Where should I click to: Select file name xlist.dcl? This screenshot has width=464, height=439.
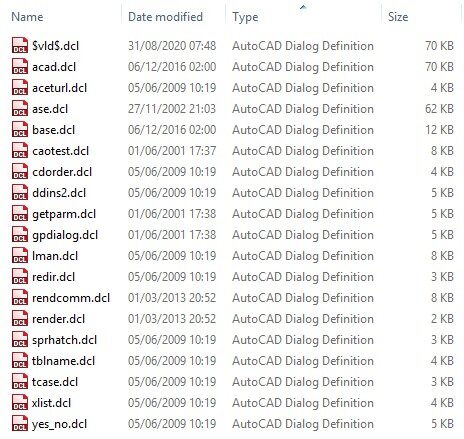pyautogui.click(x=51, y=403)
